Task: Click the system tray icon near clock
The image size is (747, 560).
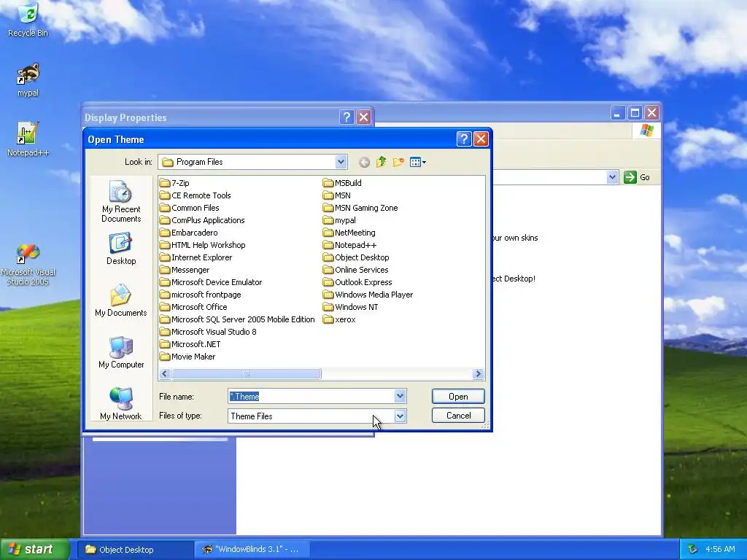Action: tap(692, 549)
